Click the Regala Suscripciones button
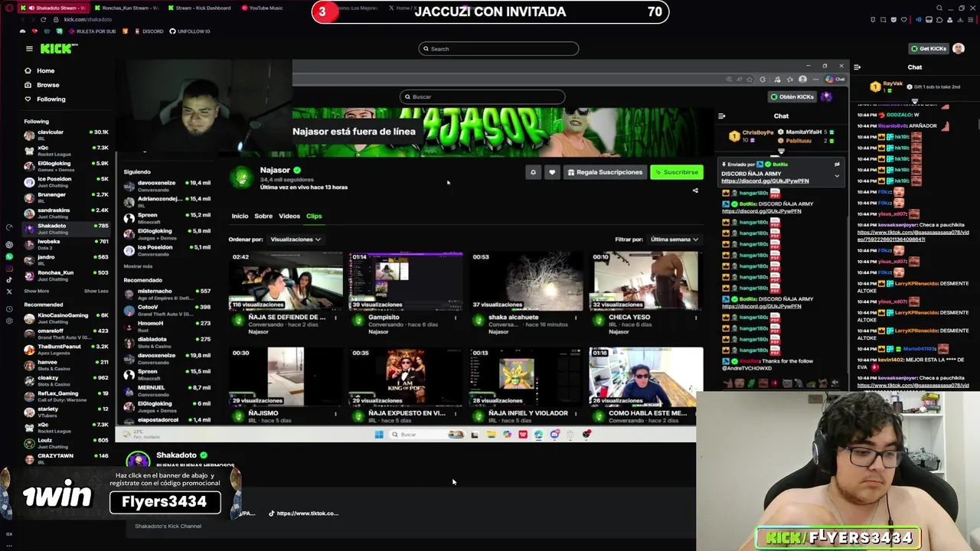The height and width of the screenshot is (551, 980). (605, 172)
